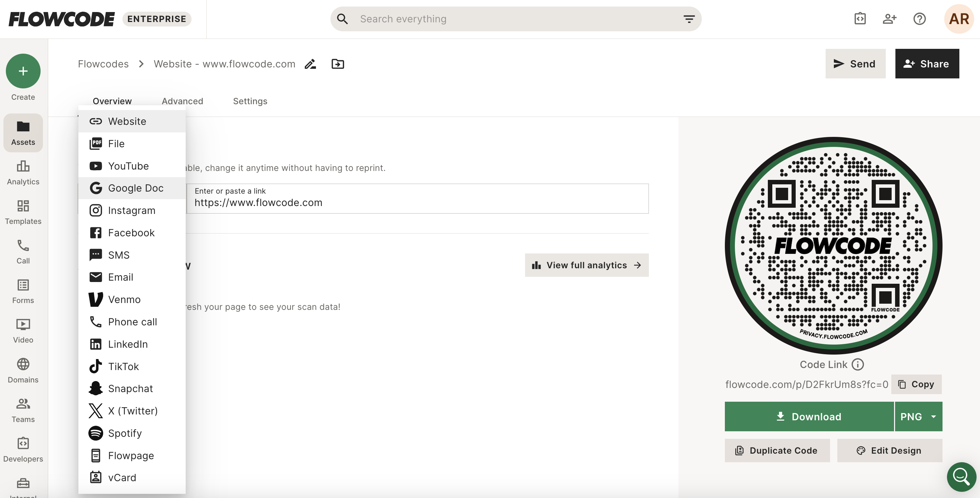Open the Analytics sidebar section
This screenshot has width=980, height=498.
(x=23, y=172)
